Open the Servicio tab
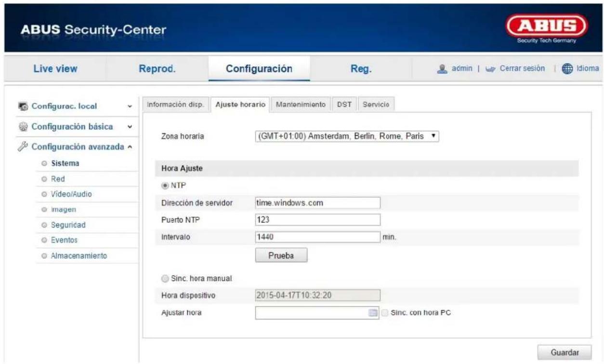 376,104
